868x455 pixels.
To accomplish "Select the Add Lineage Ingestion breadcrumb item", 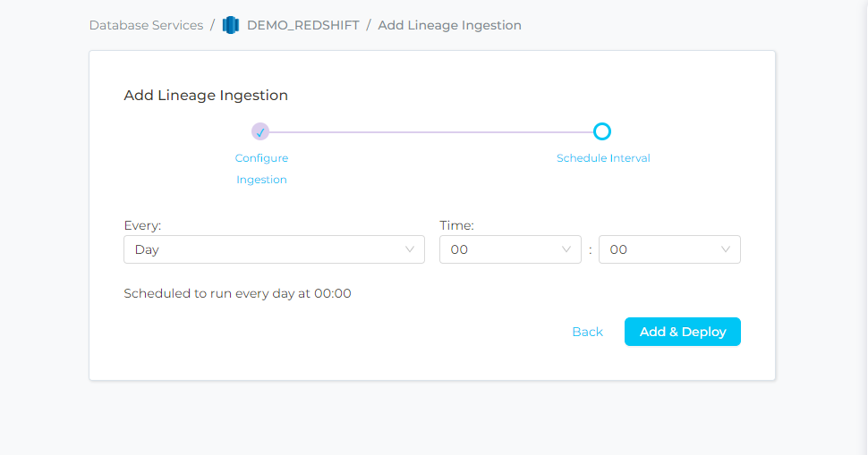I will click(449, 25).
